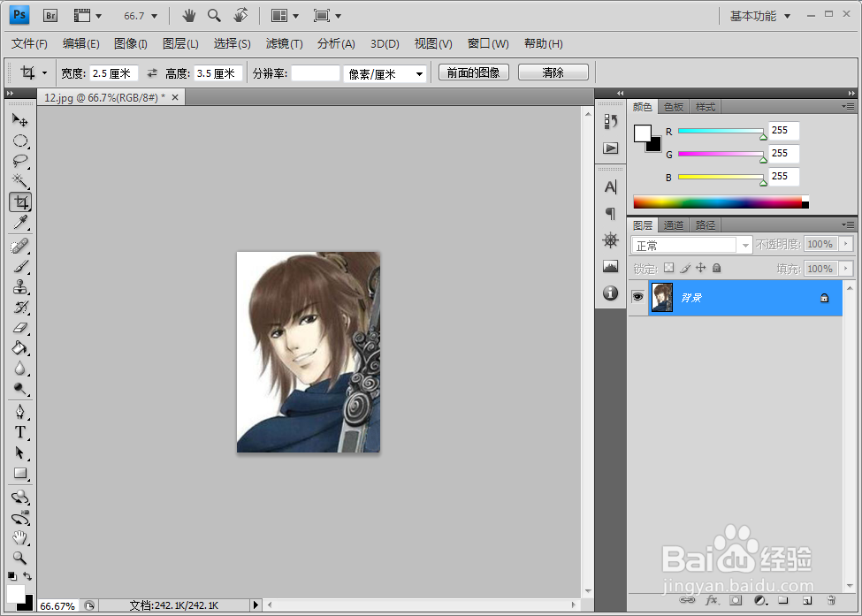
Task: Toggle lock all padlock
Action: pos(716,268)
